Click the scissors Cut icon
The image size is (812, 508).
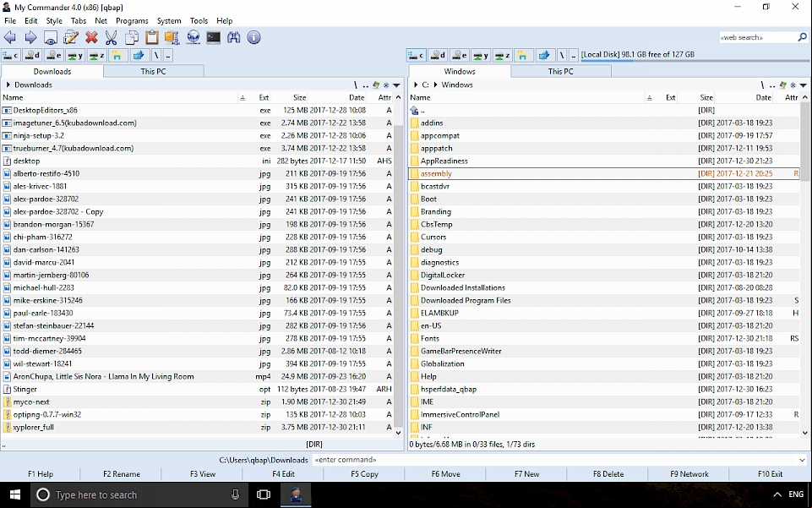pyautogui.click(x=112, y=37)
